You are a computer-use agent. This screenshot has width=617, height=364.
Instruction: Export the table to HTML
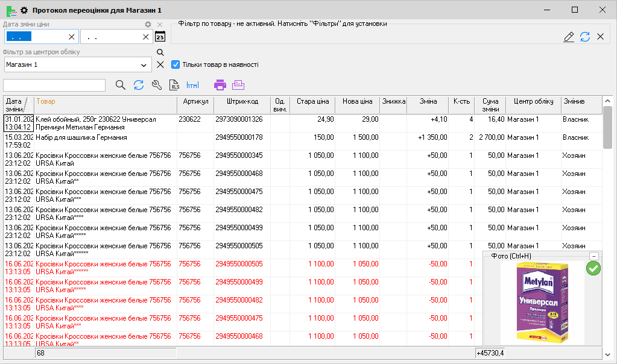(193, 85)
